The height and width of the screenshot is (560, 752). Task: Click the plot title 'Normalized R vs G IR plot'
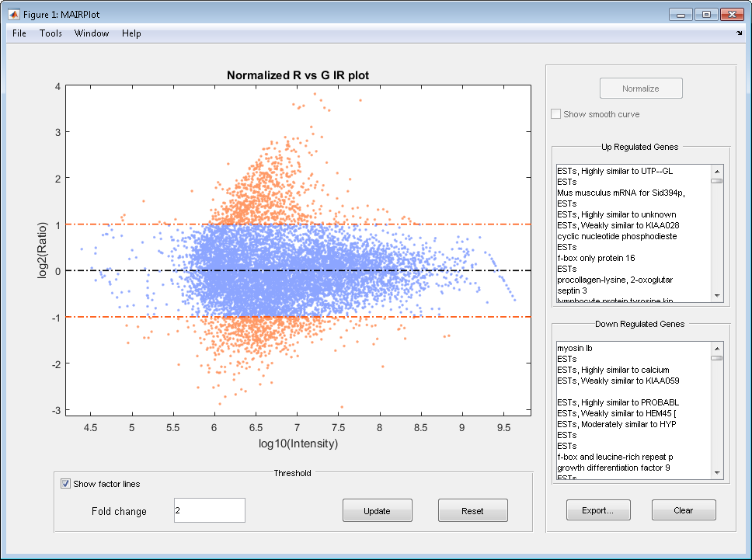point(298,75)
